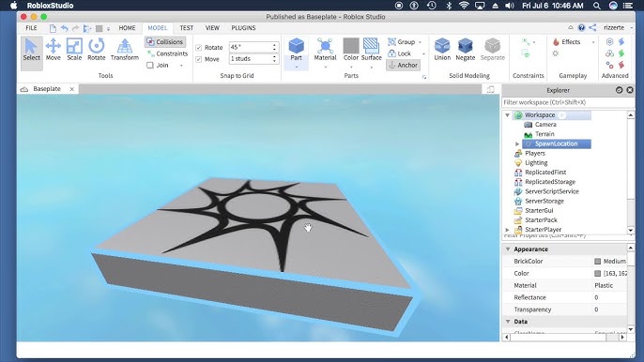Screen dimensions: 644x362
Task: Collapse the Workspace tree node
Action: pos(507,115)
